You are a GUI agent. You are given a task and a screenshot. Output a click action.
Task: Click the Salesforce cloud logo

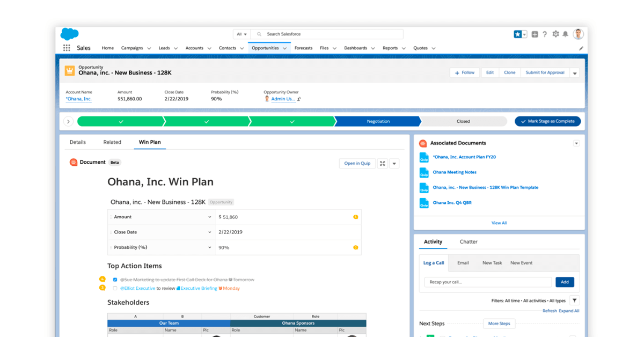(x=70, y=34)
